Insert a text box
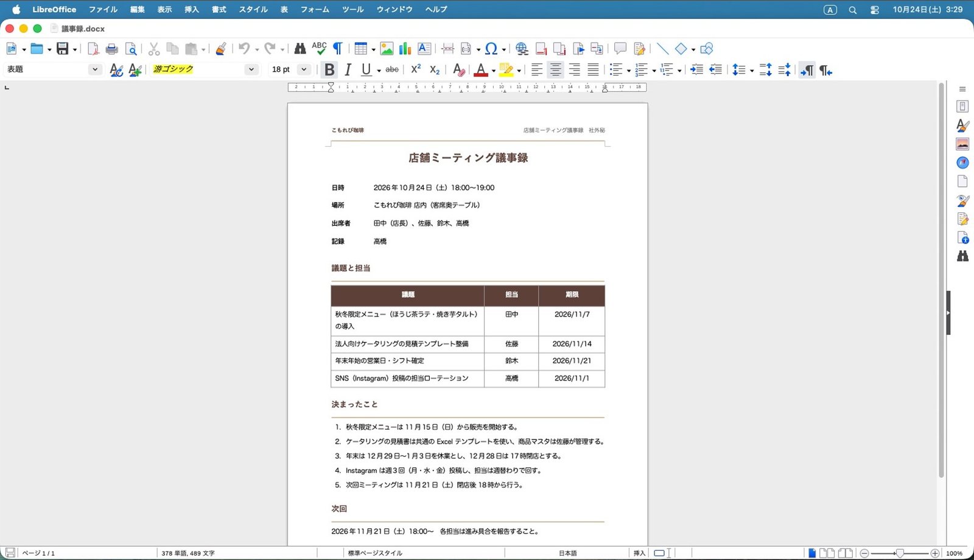This screenshot has width=974, height=560. click(424, 49)
